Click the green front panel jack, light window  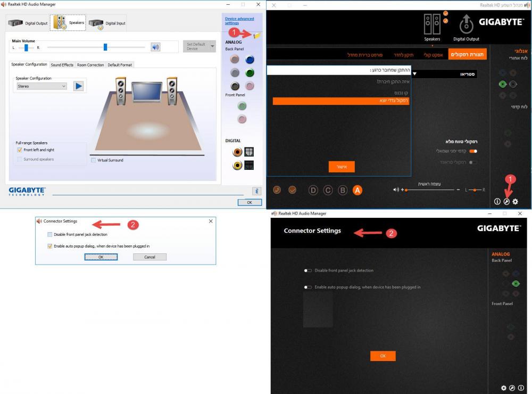click(x=242, y=106)
